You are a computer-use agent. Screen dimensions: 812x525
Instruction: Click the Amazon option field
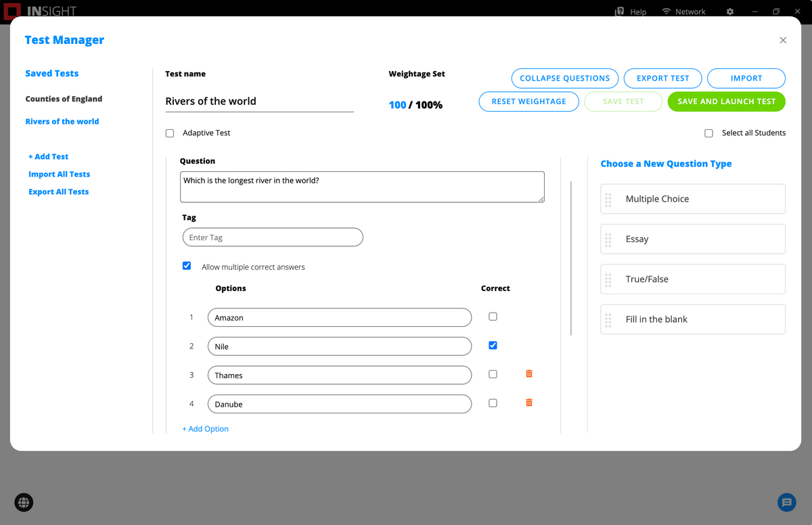(x=340, y=317)
